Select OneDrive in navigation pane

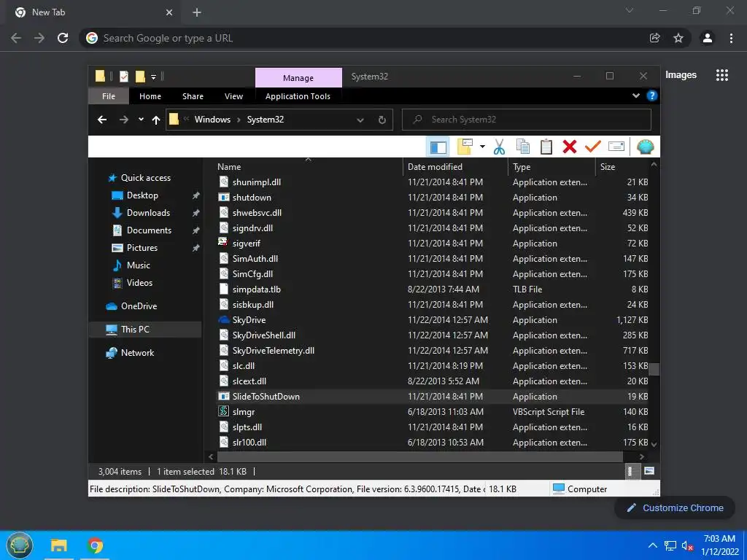[139, 306]
